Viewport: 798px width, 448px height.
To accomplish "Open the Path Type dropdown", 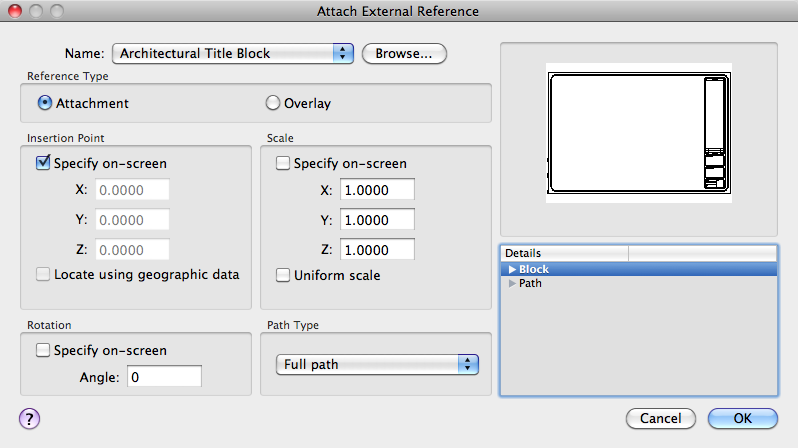I will (x=377, y=364).
